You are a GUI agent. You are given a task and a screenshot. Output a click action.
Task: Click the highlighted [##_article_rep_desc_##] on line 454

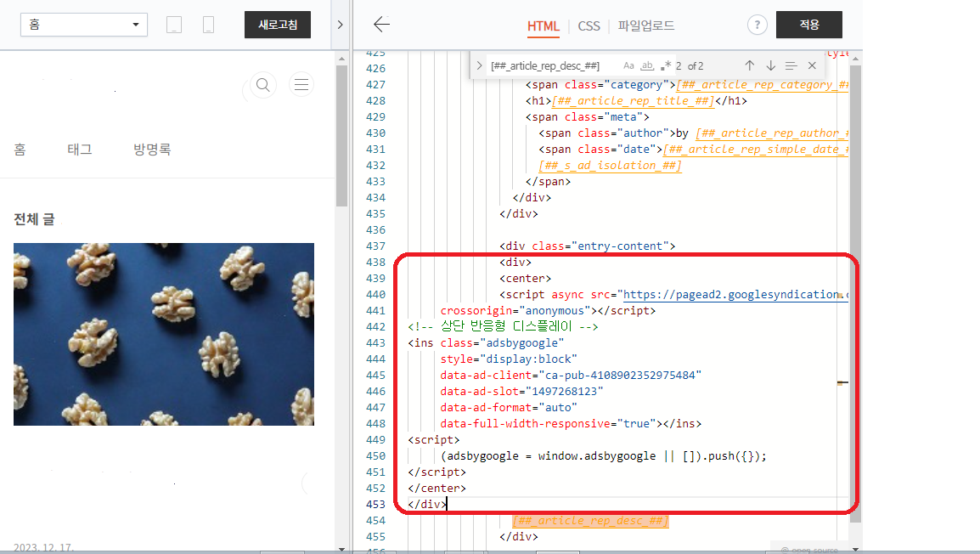pyautogui.click(x=590, y=521)
